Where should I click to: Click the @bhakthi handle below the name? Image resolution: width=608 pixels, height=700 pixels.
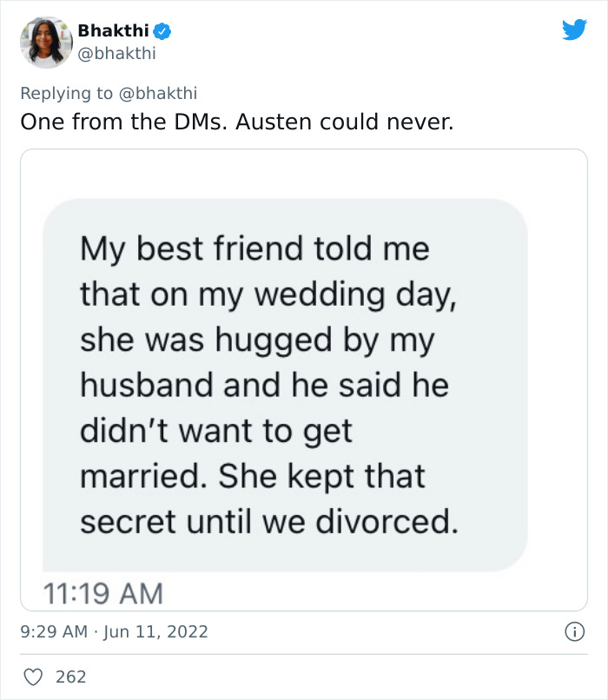116,53
